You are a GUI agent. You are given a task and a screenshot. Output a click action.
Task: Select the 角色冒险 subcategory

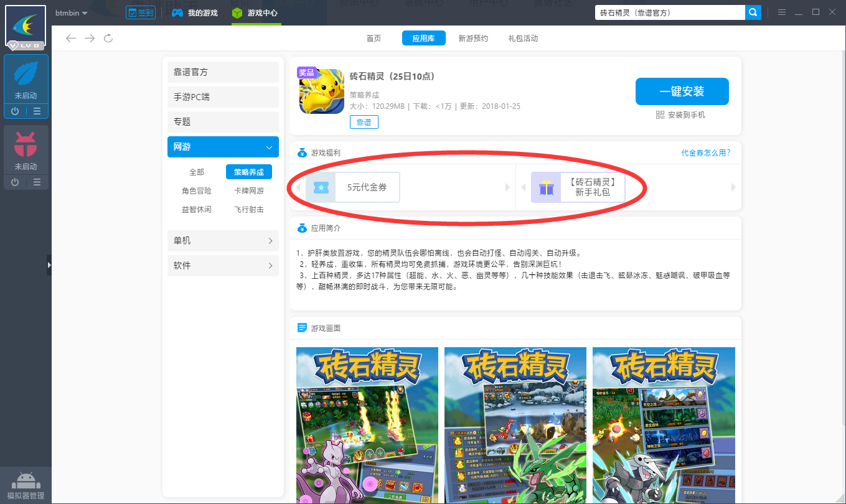tap(197, 191)
